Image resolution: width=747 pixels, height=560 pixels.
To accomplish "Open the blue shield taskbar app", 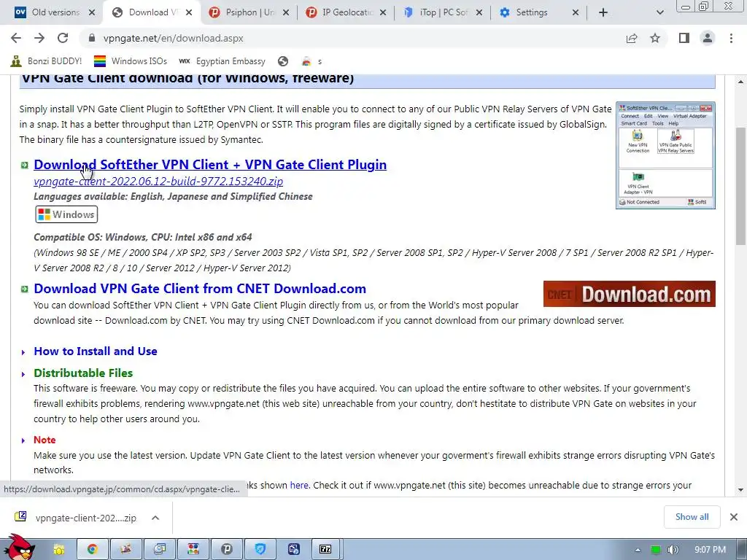I will click(x=260, y=550).
